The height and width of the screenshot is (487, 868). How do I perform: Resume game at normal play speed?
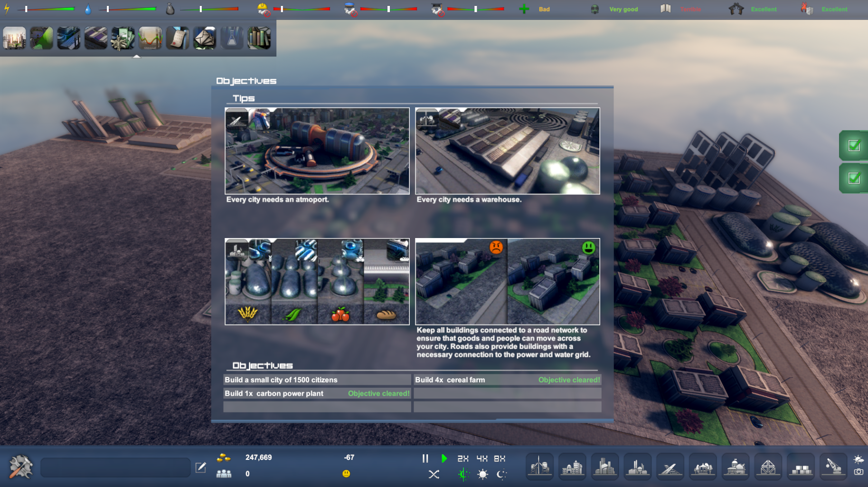click(x=444, y=458)
